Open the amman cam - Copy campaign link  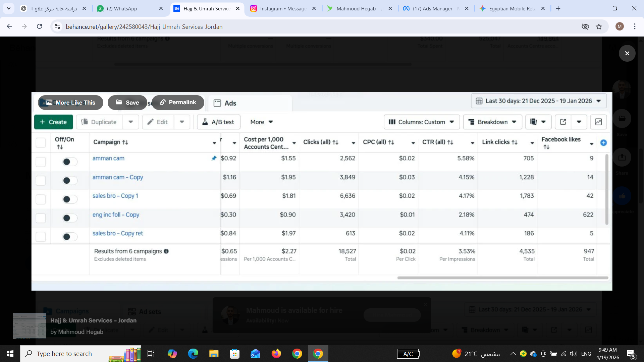118,177
